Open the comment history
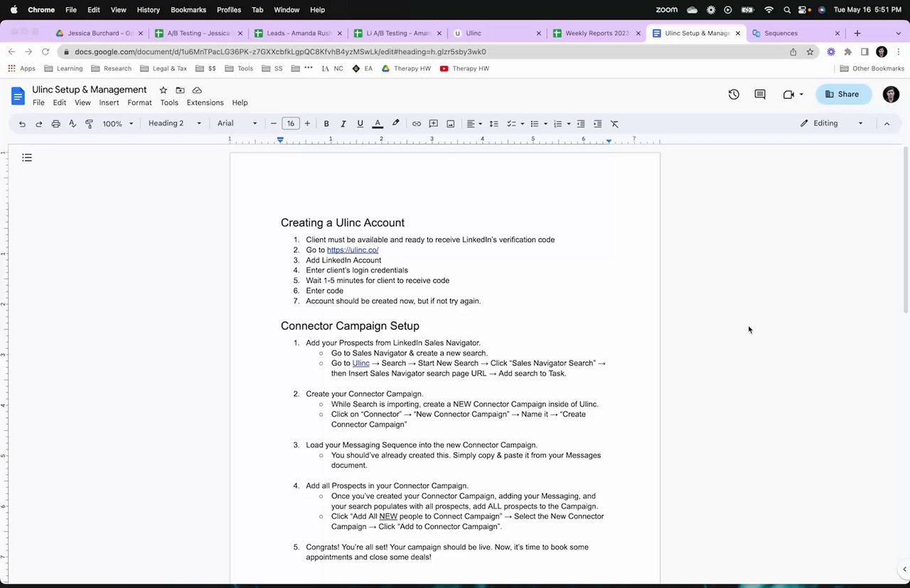Screen dimensions: 910x588 coord(760,94)
